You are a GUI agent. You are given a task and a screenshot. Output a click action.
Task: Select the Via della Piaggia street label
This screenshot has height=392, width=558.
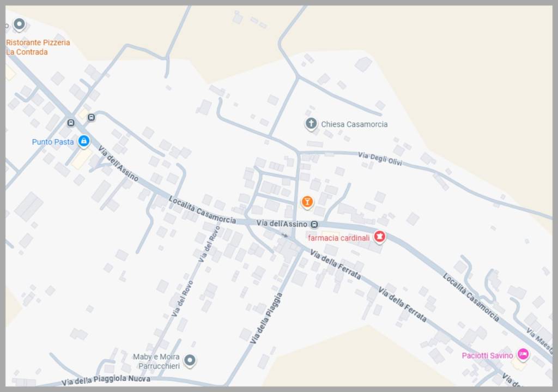(x=266, y=318)
